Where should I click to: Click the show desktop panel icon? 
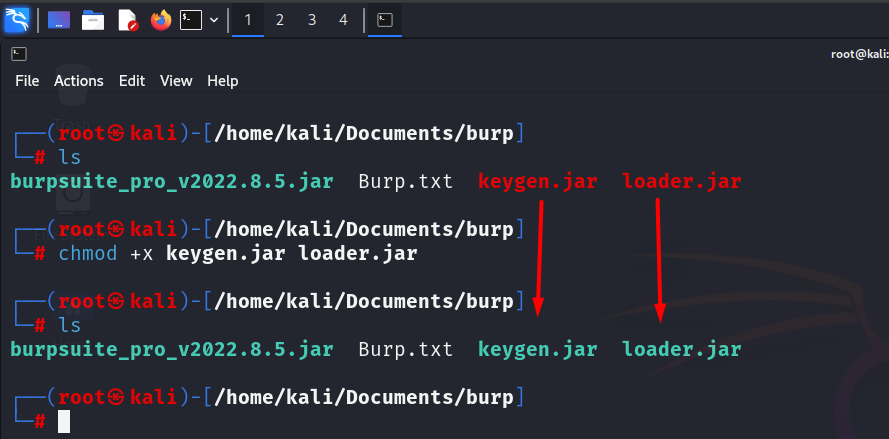click(x=59, y=20)
